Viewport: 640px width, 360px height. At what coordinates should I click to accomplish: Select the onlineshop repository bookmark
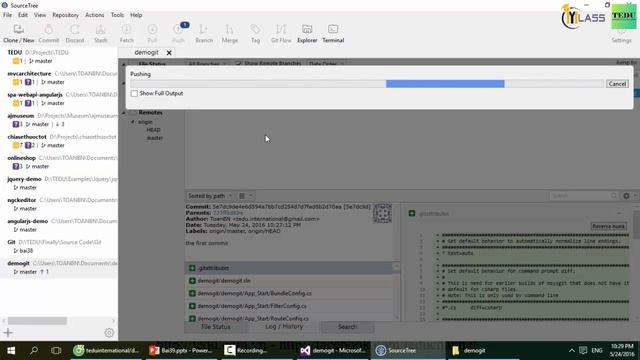click(59, 162)
